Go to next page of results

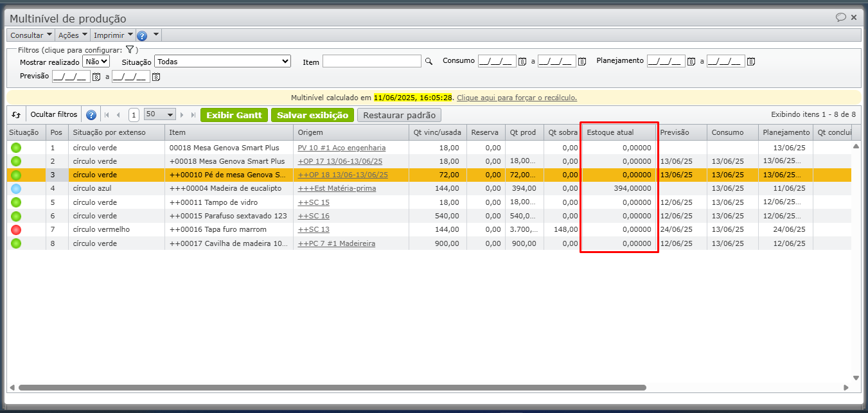(182, 115)
